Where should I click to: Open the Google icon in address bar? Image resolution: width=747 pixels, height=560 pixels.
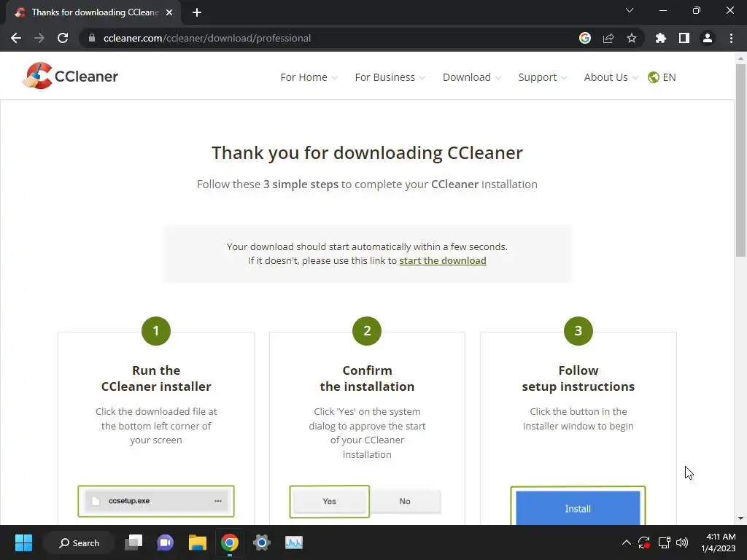point(585,38)
